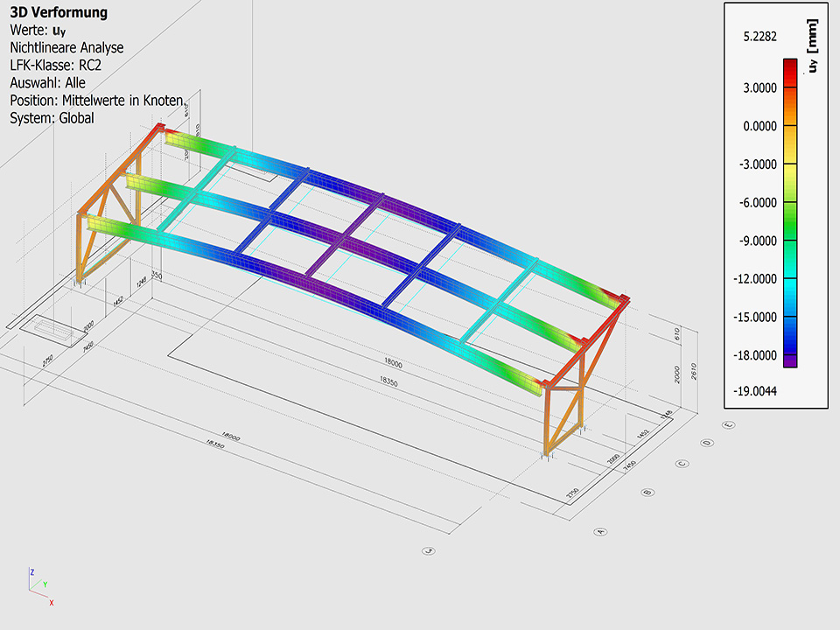Click the 'System: Global' label
Screen dimensions: 840x630
click(x=52, y=118)
